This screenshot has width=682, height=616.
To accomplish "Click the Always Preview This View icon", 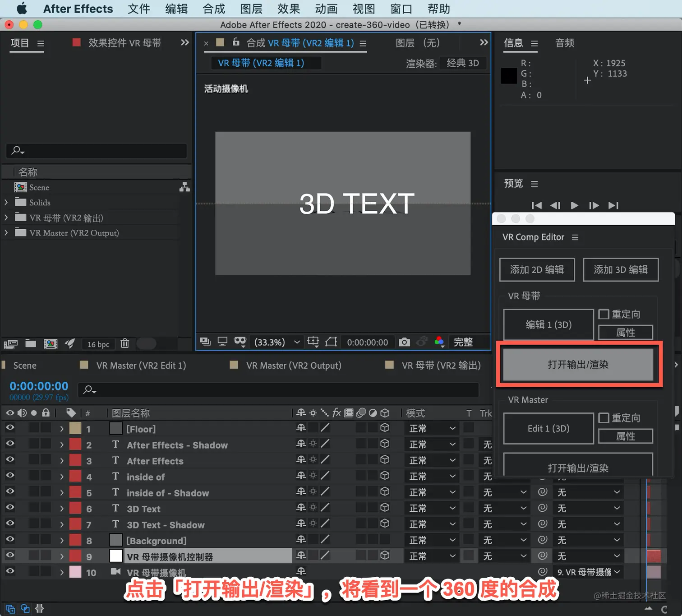I will coord(205,342).
